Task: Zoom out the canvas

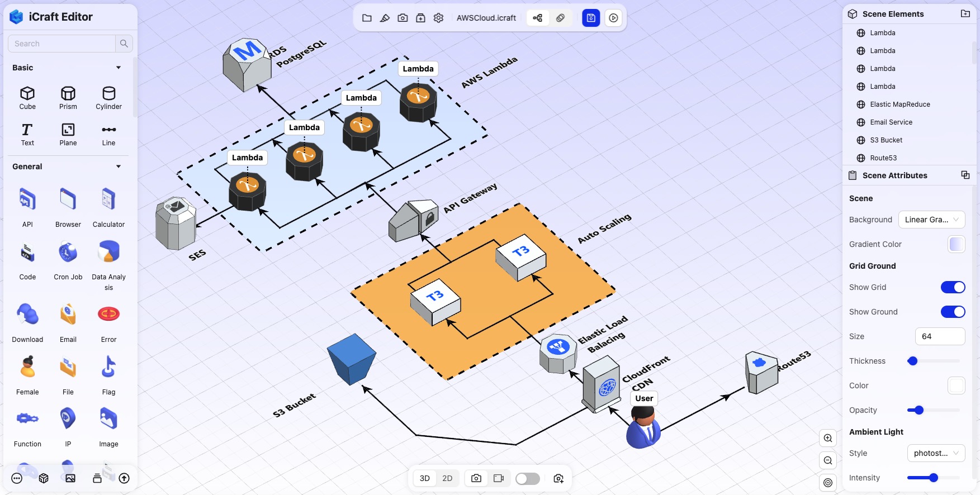Action: point(828,460)
